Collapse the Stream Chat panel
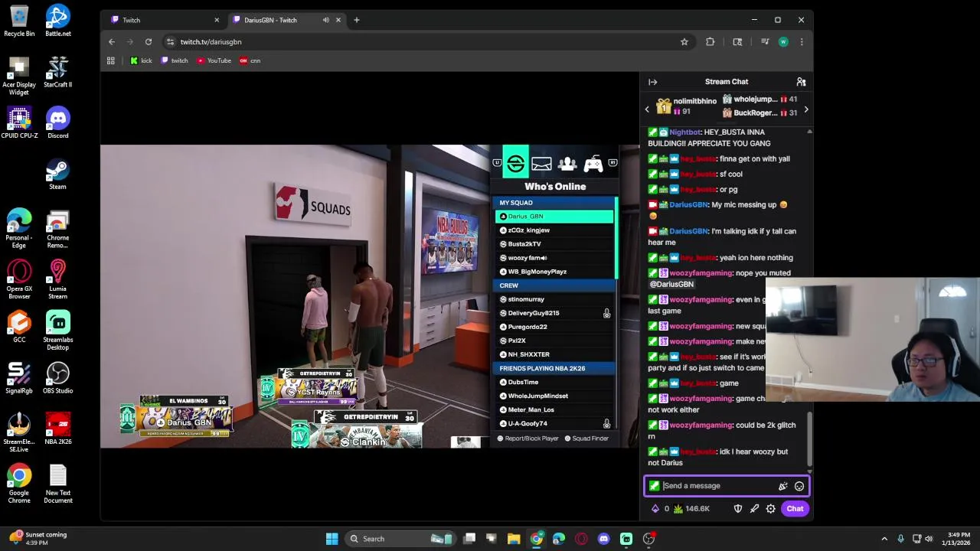This screenshot has height=551, width=980. click(652, 82)
